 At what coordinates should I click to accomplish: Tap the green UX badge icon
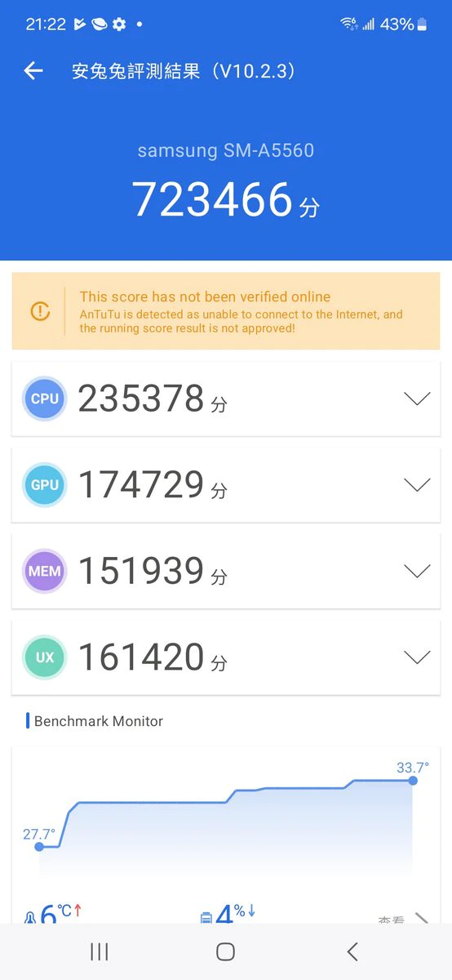45,657
